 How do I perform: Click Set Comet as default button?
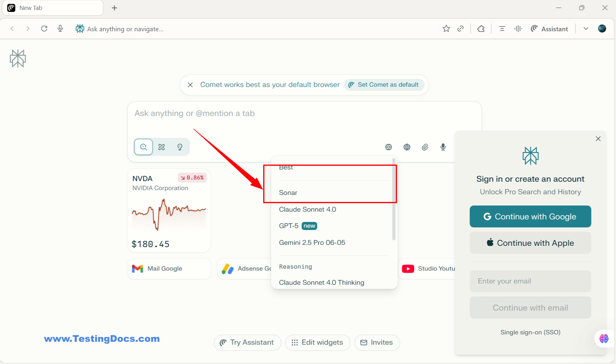pyautogui.click(x=384, y=85)
